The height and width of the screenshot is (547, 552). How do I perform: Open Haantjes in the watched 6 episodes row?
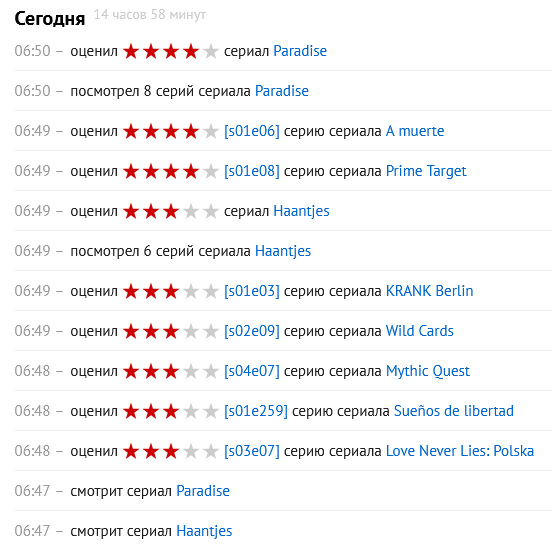(x=283, y=251)
